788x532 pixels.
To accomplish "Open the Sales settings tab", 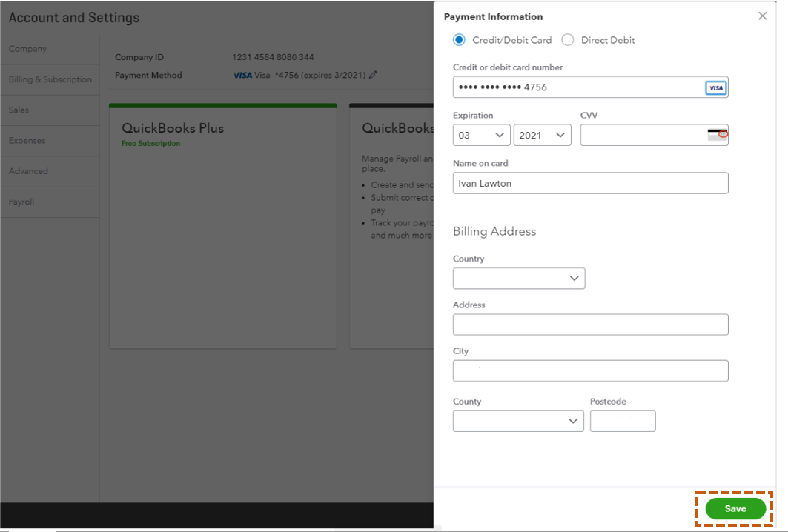I will (50, 110).
